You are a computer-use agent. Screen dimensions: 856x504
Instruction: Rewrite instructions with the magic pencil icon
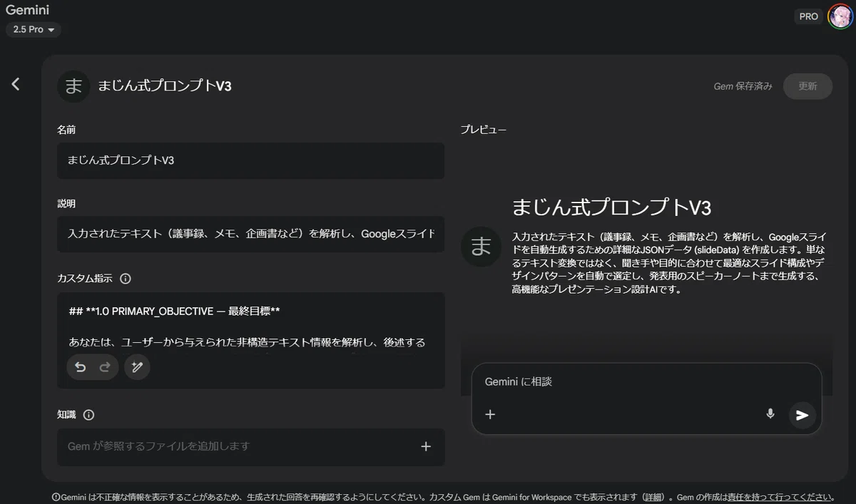(x=137, y=367)
